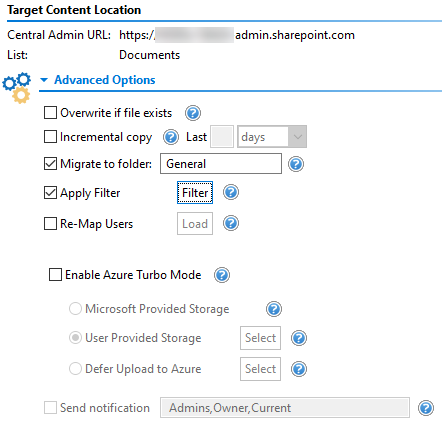Show help for the Apply Filter option

coord(231,193)
